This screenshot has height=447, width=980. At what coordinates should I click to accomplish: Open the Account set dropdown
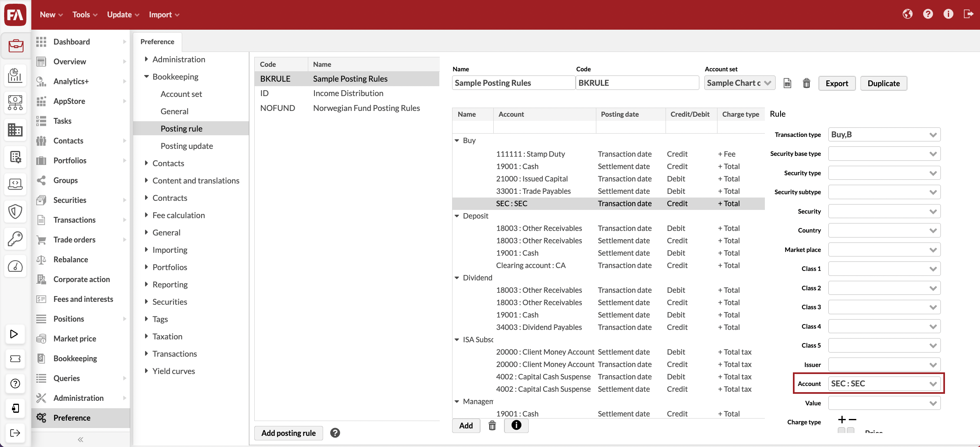[x=739, y=83]
